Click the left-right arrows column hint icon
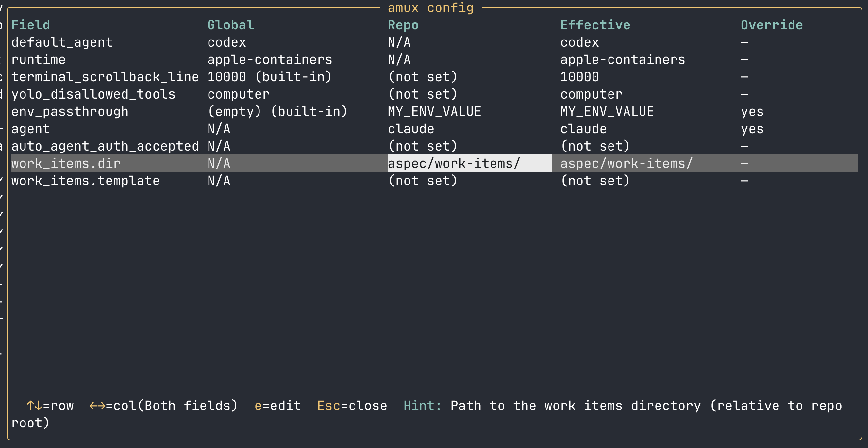The image size is (868, 448). [97, 406]
